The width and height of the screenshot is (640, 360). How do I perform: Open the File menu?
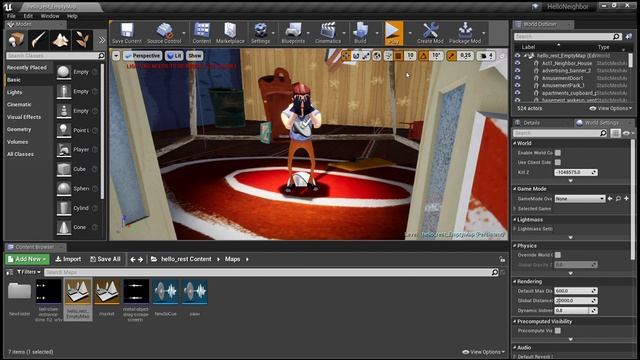tap(11, 16)
